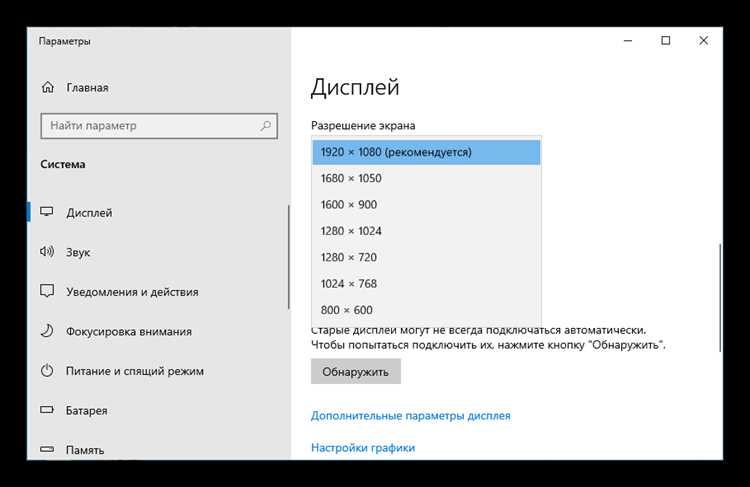The image size is (750, 487).
Task: Open Уведомления и действия section
Action: pos(132,292)
